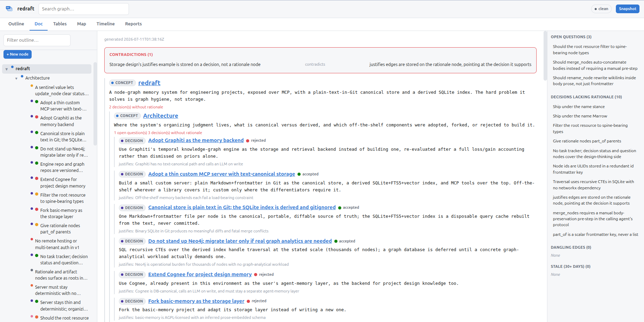Click 'Node ids are ULIDs stored' entry
The image size is (644, 322).
593,169
